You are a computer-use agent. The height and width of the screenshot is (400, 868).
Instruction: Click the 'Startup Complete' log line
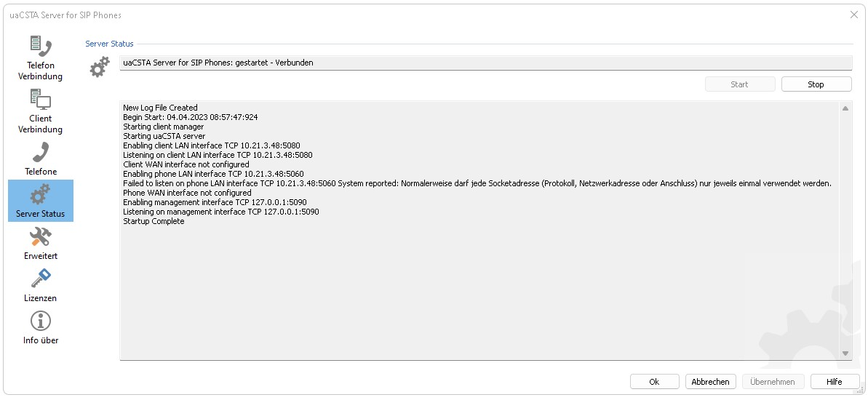coord(154,221)
